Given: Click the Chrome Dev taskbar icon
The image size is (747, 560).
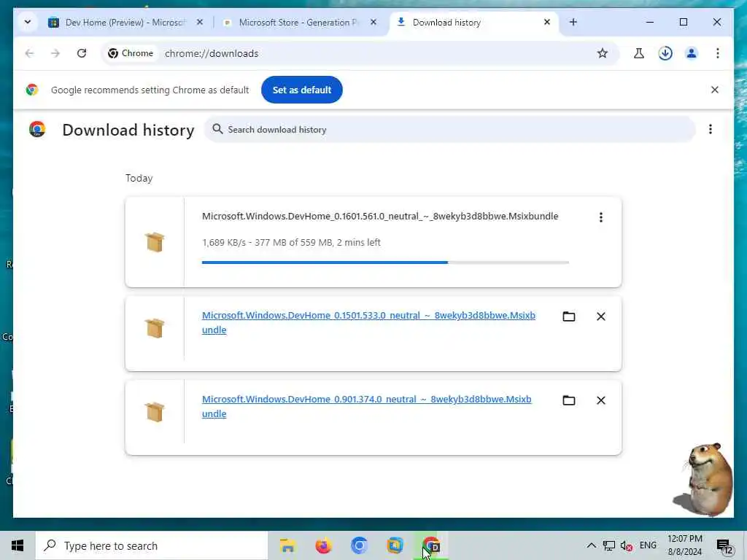Looking at the screenshot, I should (x=431, y=545).
